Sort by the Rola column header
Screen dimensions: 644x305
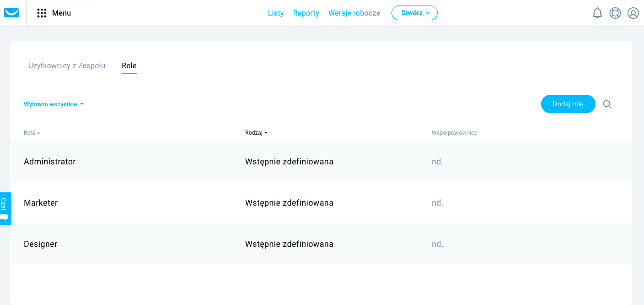point(32,133)
